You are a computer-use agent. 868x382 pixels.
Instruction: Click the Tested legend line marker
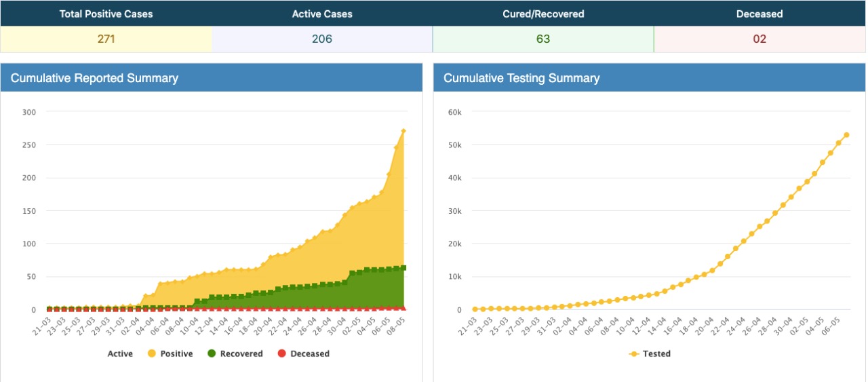tap(634, 354)
